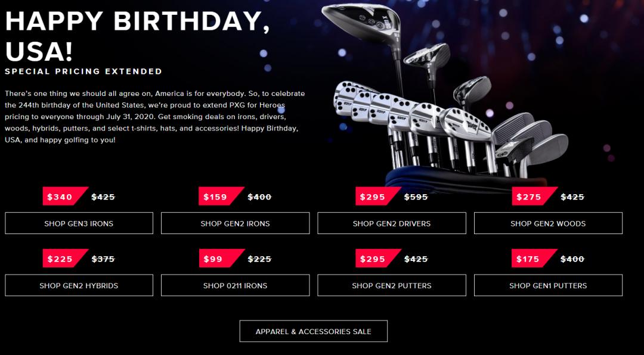Click the $175 putters price badge

coord(533,259)
